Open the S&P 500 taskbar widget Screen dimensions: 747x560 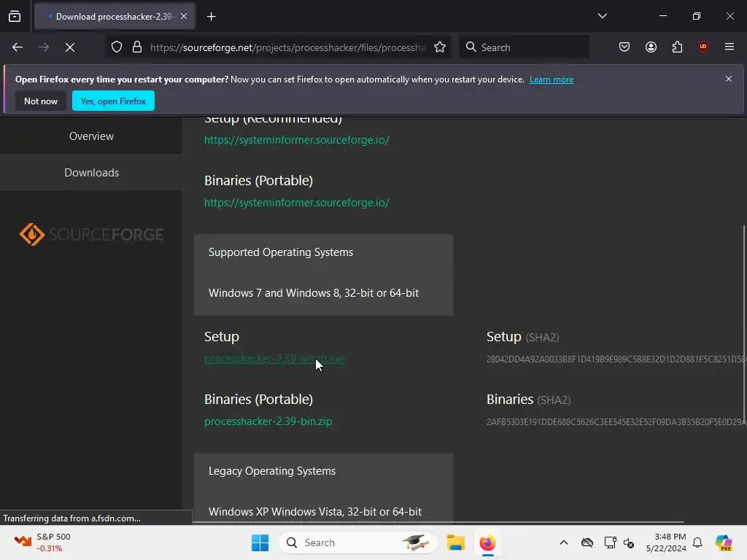43,542
